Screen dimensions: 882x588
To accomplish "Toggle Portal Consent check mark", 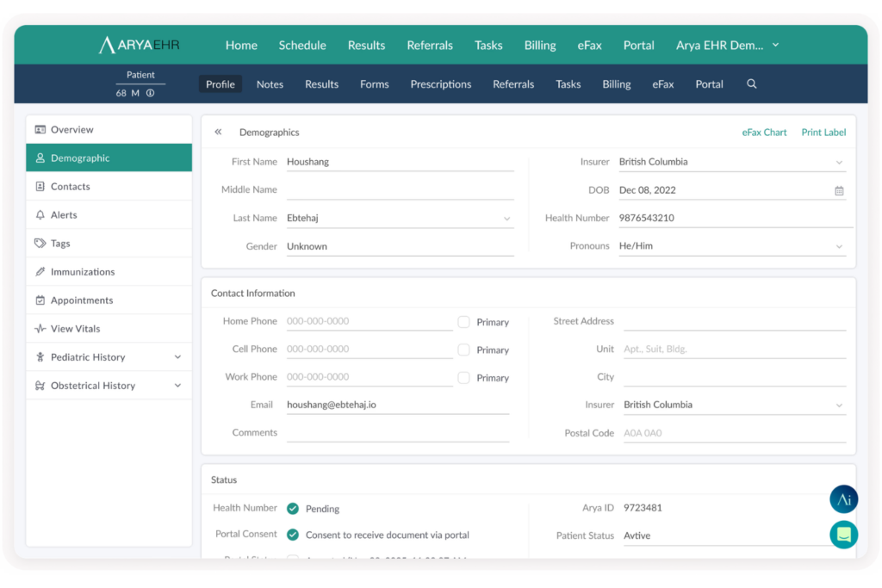I will click(293, 535).
